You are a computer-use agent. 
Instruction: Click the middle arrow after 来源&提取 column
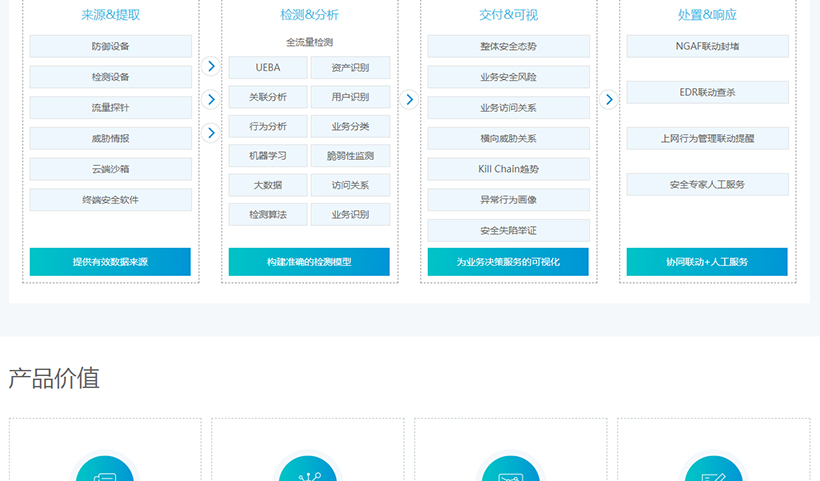point(211,99)
